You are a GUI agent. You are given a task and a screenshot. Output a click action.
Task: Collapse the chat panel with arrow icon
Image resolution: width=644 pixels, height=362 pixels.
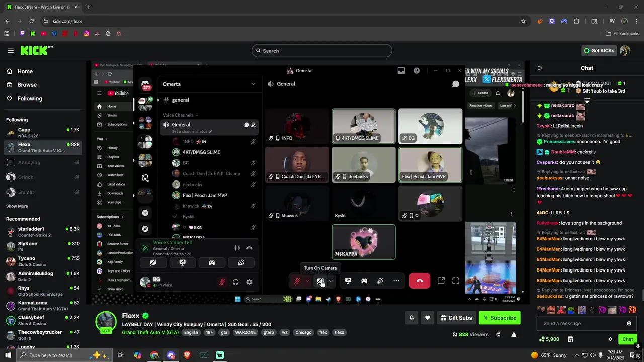540,68
